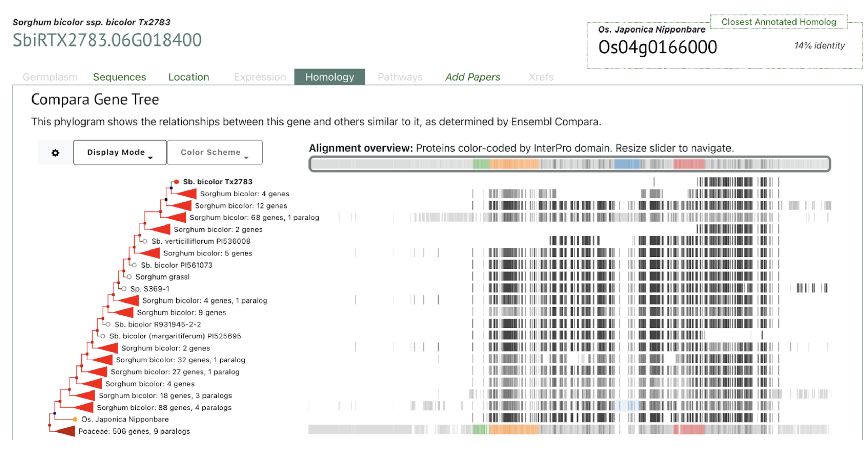Click the Sorghum grassl leaf node circle
Viewport: 868px width, 462px height.
click(x=129, y=277)
